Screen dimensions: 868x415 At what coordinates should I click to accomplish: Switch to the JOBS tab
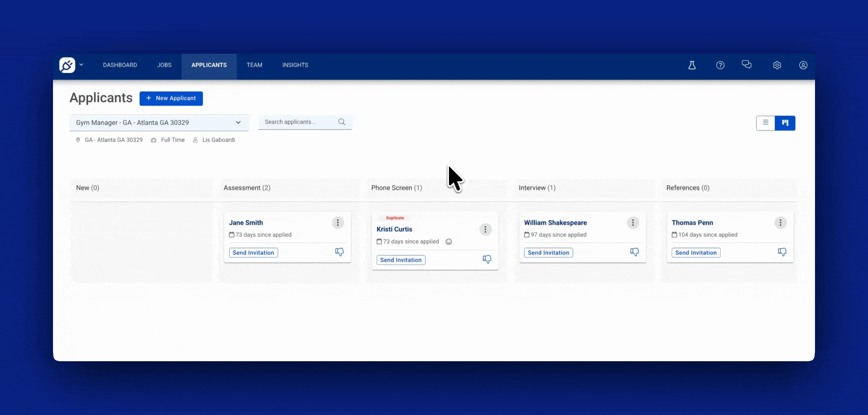pos(164,65)
